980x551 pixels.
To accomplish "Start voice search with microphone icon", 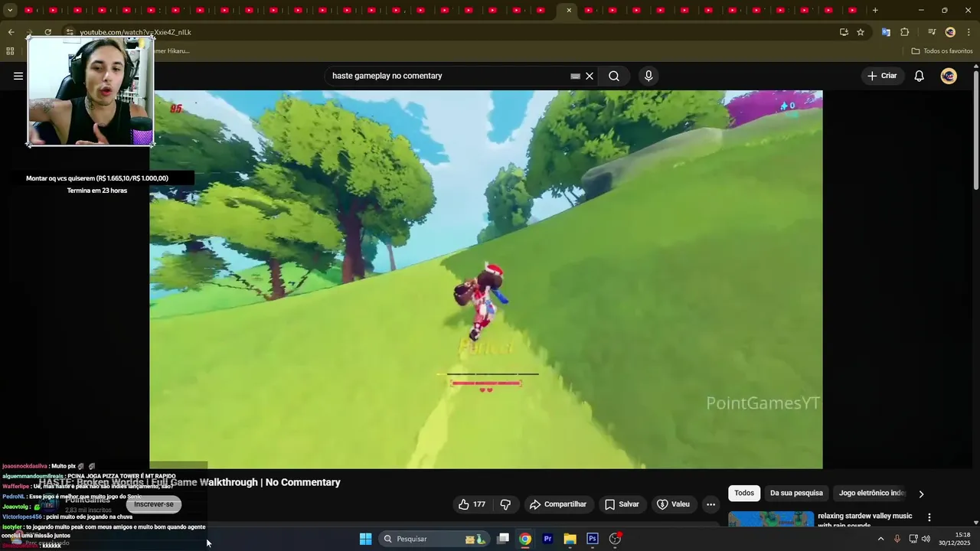I will tap(648, 76).
